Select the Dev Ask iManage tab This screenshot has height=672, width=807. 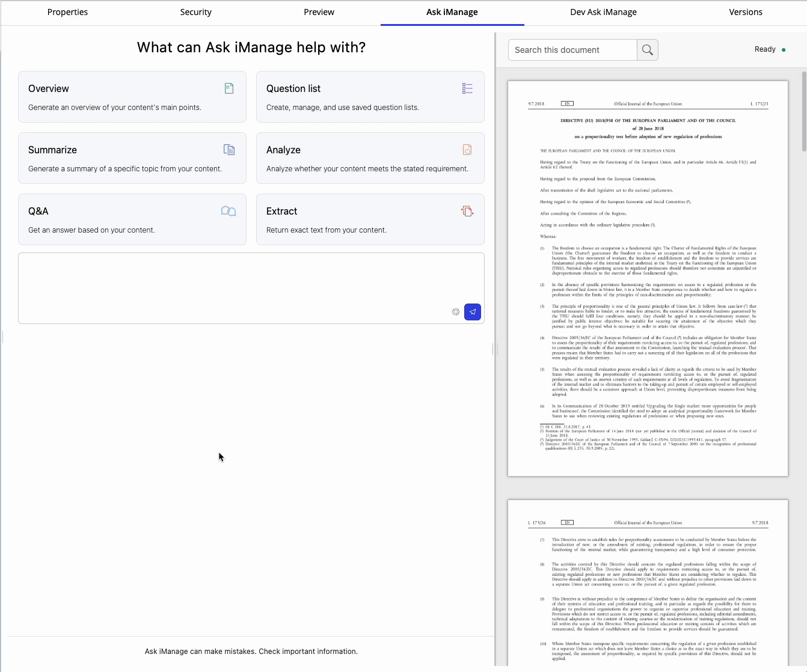pos(603,12)
